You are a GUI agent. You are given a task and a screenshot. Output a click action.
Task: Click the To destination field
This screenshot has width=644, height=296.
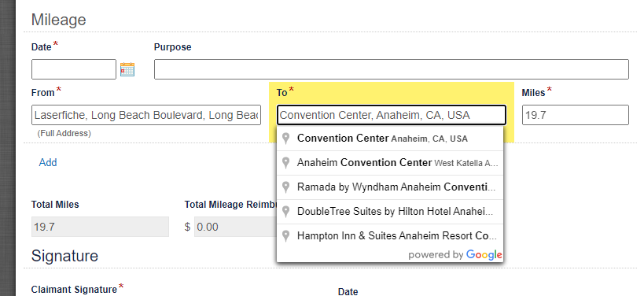coord(392,115)
